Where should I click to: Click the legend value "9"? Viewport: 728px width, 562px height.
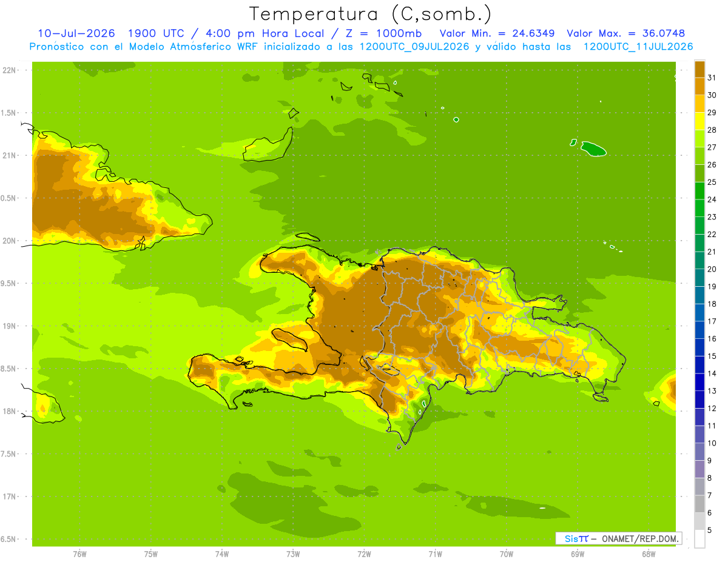710,461
